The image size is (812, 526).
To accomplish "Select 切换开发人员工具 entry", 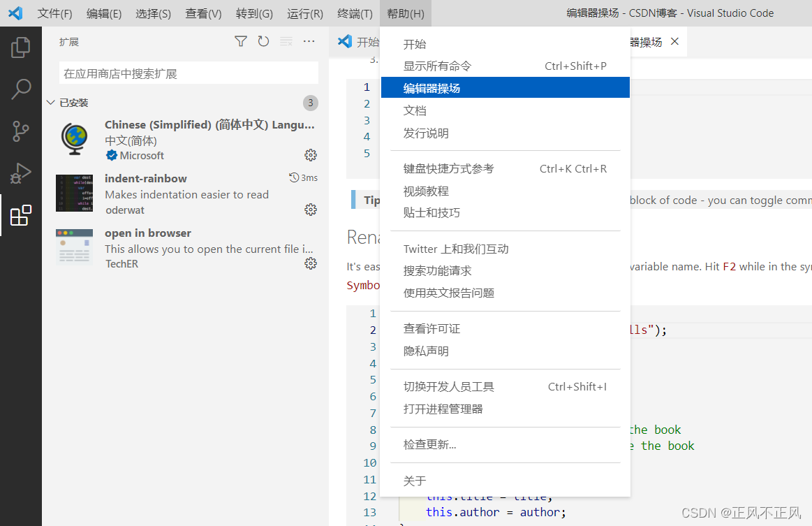I will click(505, 386).
